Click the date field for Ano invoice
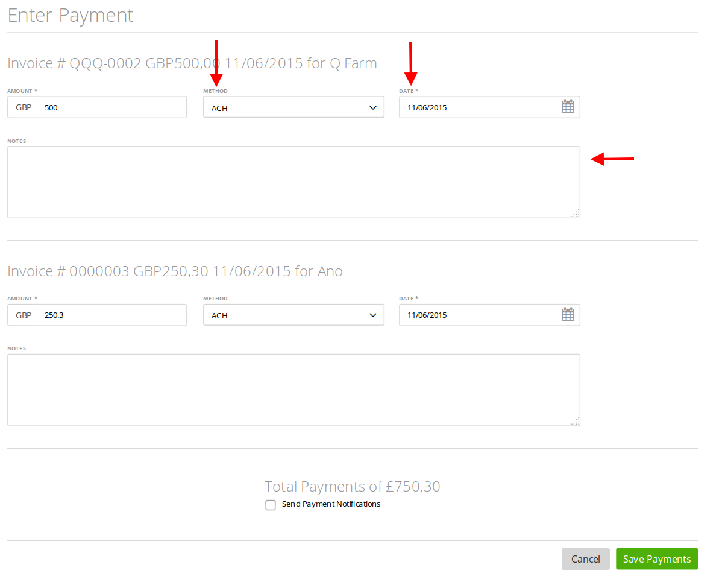 (489, 315)
